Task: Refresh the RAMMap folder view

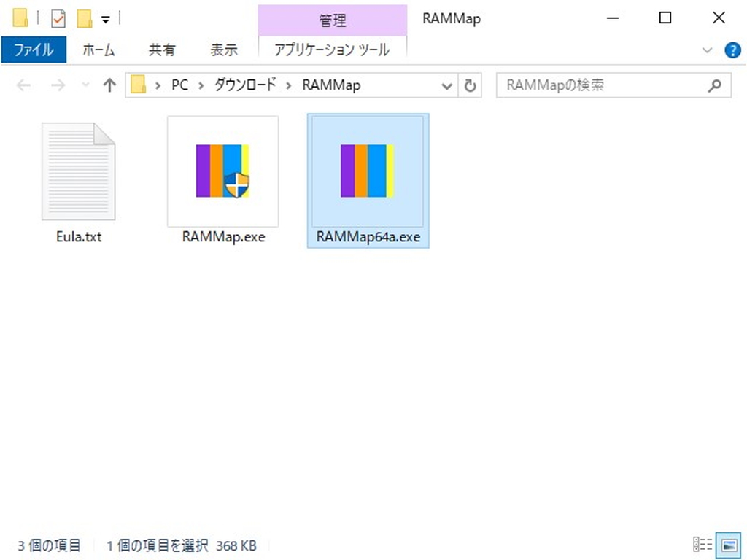Action: [x=470, y=85]
